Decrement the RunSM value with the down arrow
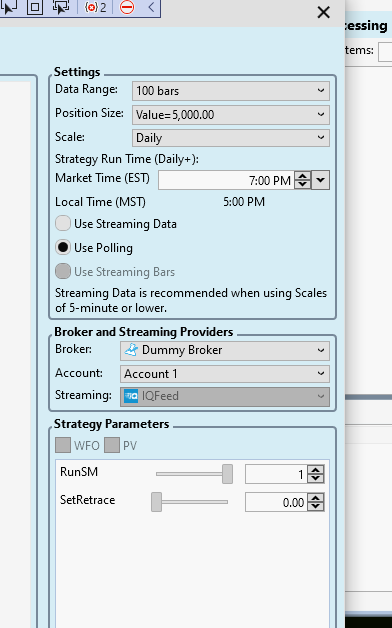Viewport: 392px width, 628px height. pos(316,479)
